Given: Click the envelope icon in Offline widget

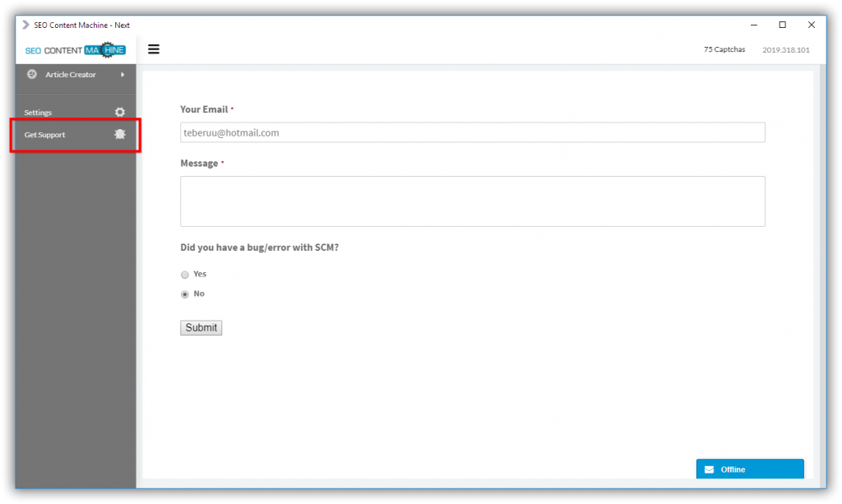Looking at the screenshot, I should click(x=710, y=469).
